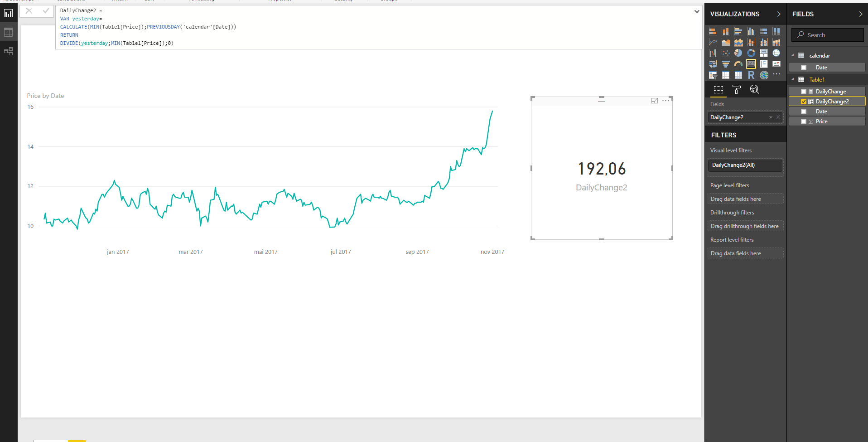Open the DailyChange2 dropdown in Fields well
868x442 pixels.
[770, 117]
